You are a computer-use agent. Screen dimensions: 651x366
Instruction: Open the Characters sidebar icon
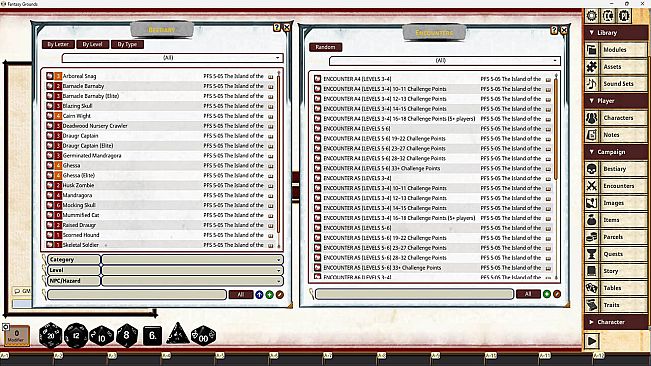(592, 118)
